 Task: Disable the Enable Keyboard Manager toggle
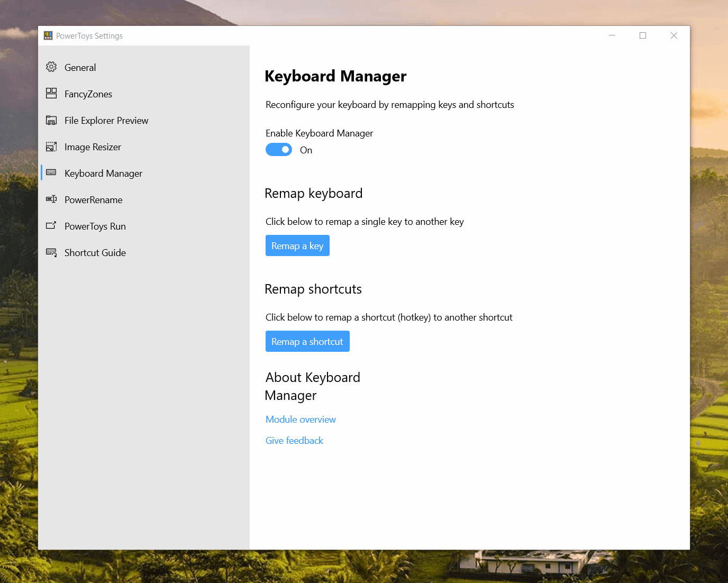(279, 150)
